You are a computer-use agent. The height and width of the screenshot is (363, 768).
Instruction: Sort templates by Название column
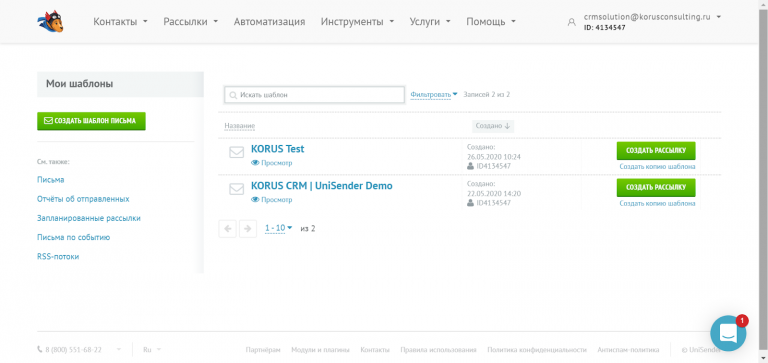240,126
